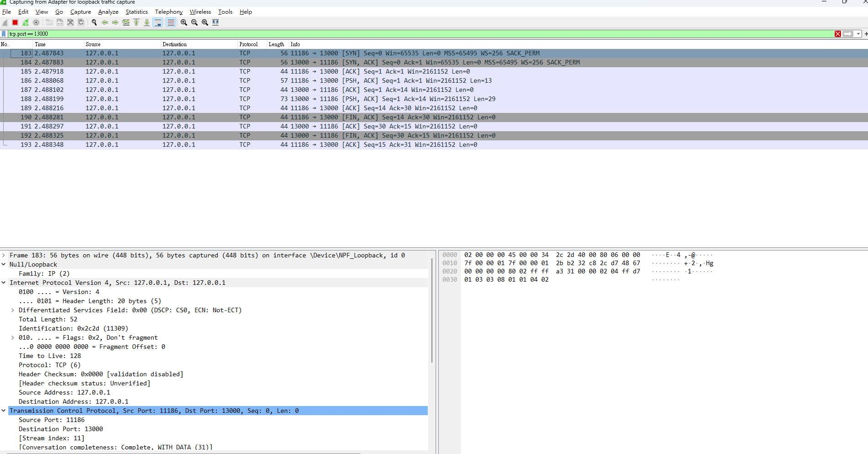Screen dimensions: 868x454
Task: Open the capture options gear
Action: (x=36, y=22)
